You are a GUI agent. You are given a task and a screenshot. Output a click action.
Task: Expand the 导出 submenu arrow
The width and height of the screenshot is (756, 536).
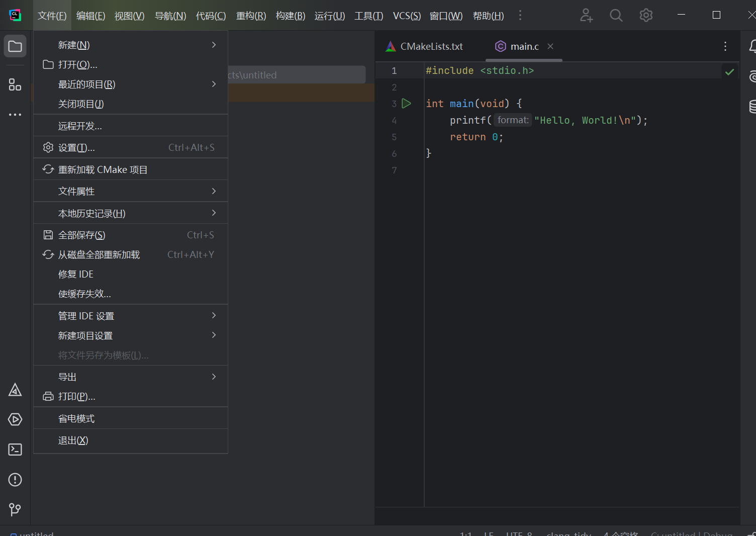213,376
